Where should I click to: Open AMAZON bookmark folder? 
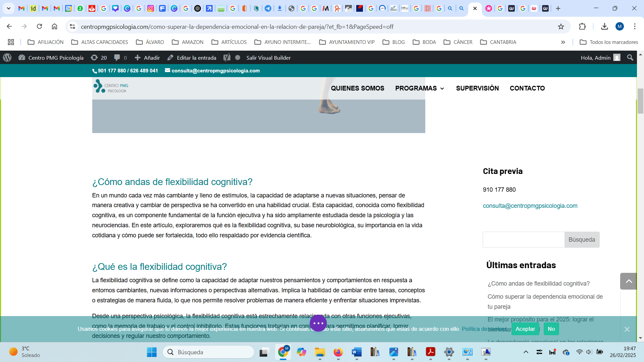click(187, 42)
